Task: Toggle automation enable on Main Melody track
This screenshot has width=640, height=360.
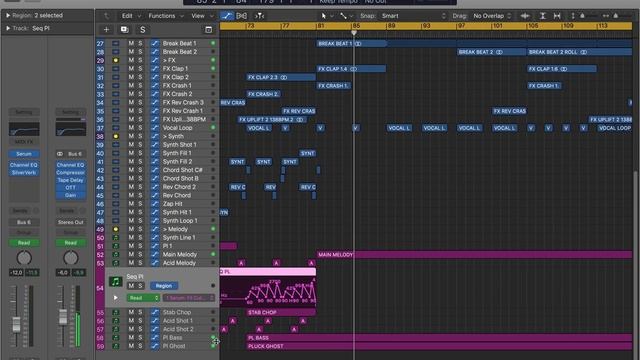Action: (x=155, y=254)
